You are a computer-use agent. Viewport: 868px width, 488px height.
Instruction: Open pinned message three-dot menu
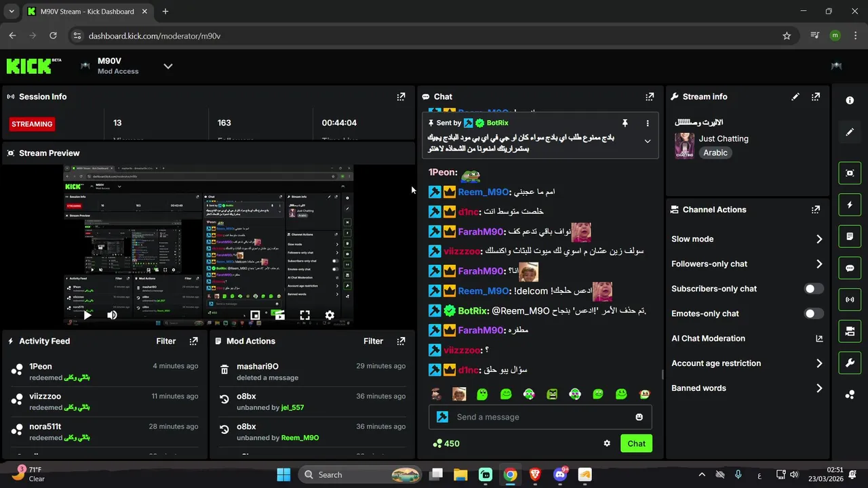tap(648, 123)
